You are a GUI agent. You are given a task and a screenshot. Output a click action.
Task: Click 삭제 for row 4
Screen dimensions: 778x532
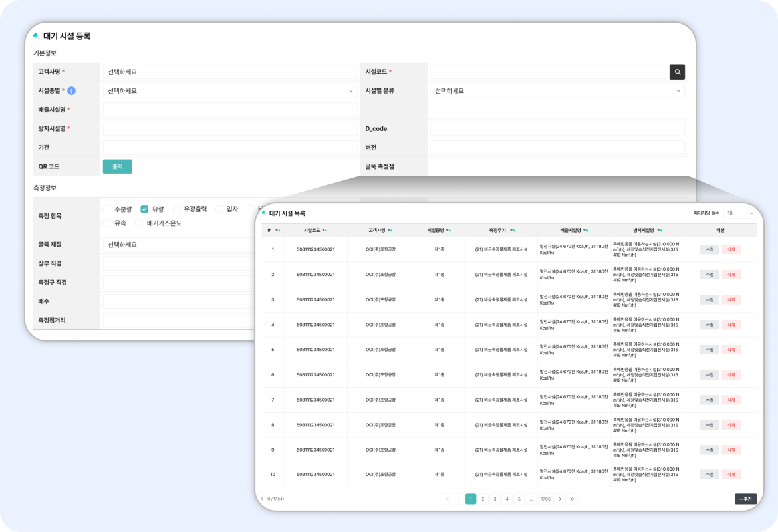pos(731,325)
